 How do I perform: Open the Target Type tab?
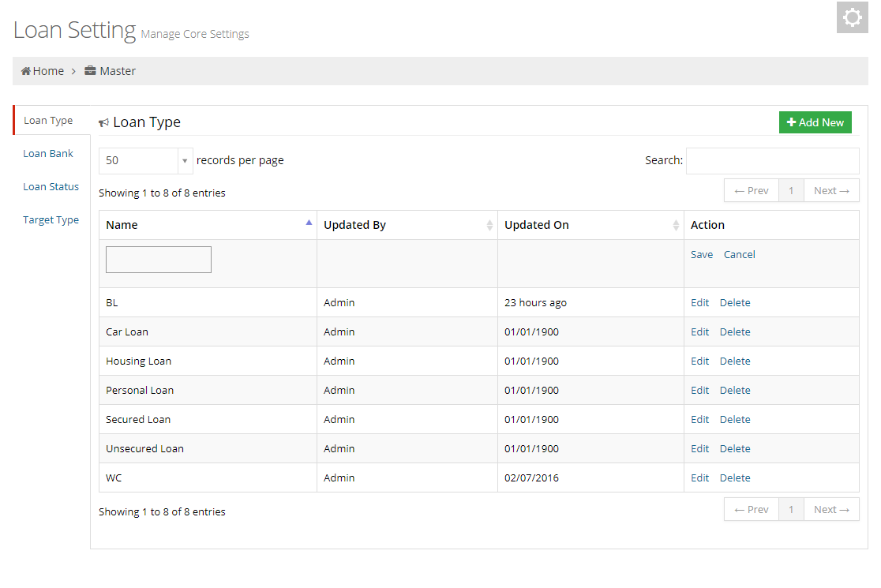point(51,220)
